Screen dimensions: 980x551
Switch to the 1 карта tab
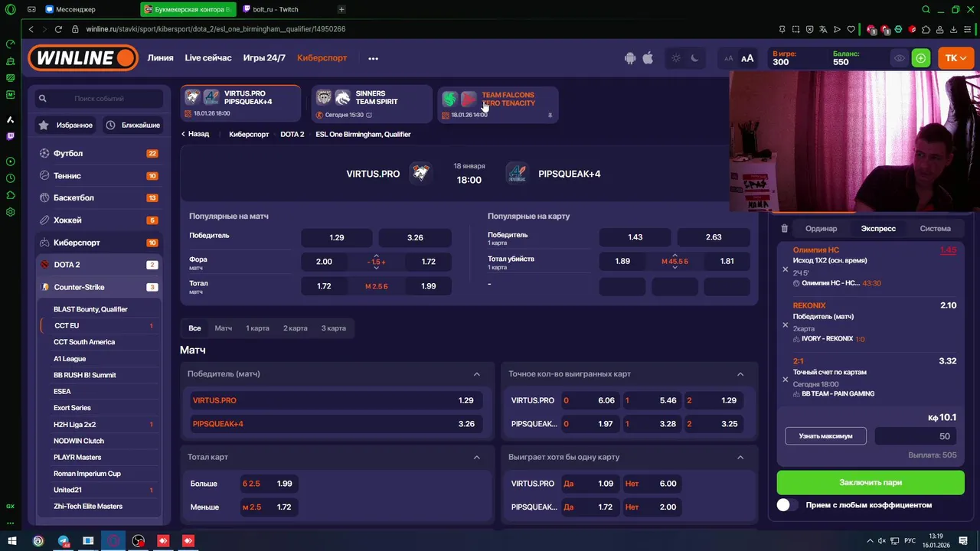tap(257, 328)
